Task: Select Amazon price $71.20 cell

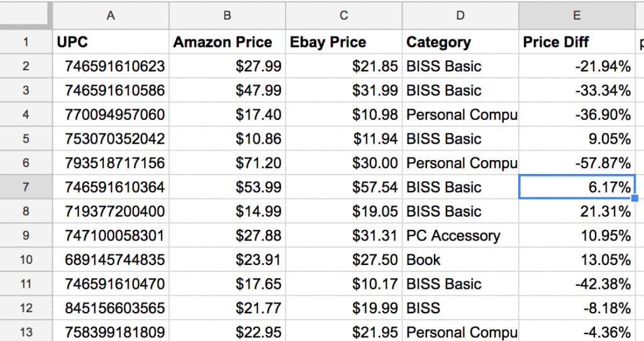Action: 227,163
